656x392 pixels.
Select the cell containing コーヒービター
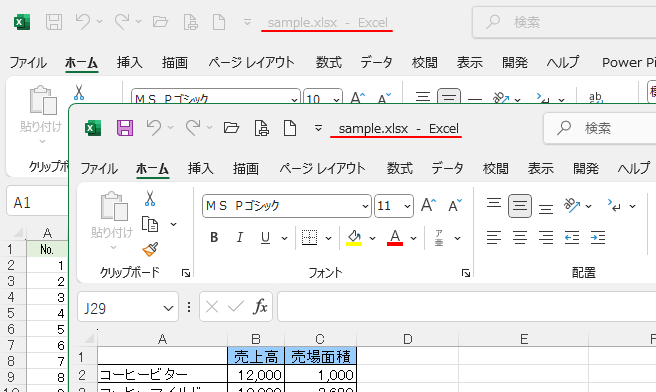click(163, 374)
